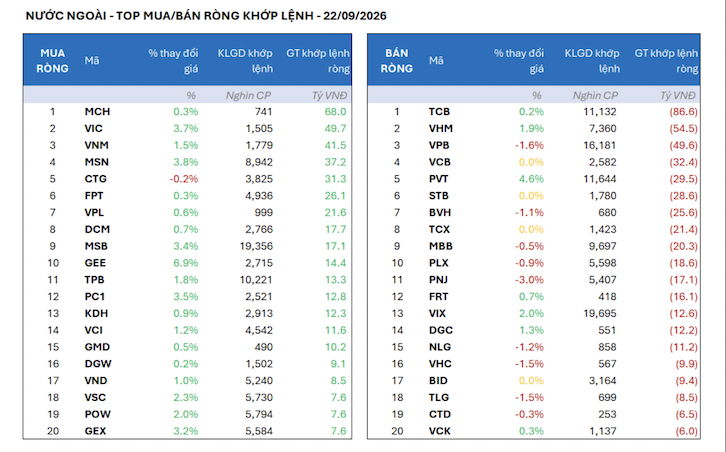Click stock code VND
726x452 pixels.
(96, 381)
